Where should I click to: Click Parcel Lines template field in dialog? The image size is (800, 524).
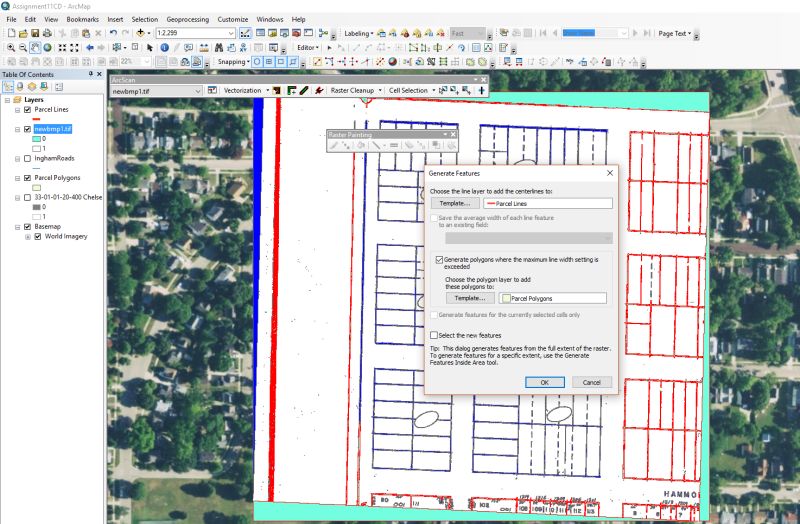coord(548,204)
